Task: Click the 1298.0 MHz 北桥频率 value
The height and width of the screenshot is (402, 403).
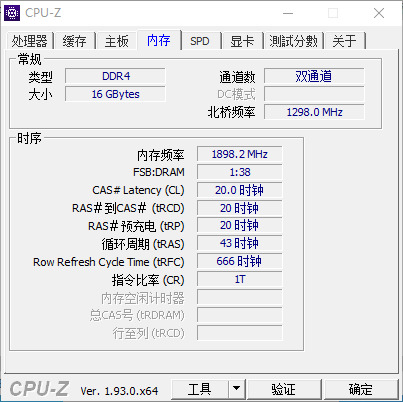Action: pos(314,112)
